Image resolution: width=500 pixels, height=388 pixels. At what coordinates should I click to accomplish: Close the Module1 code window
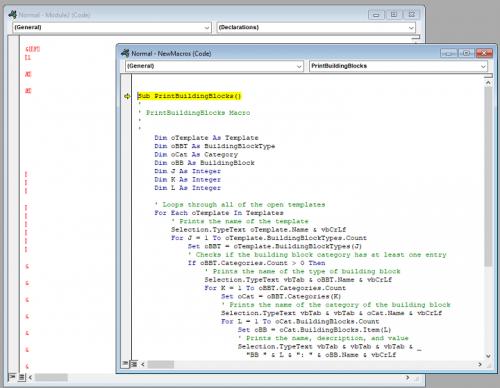(x=412, y=15)
